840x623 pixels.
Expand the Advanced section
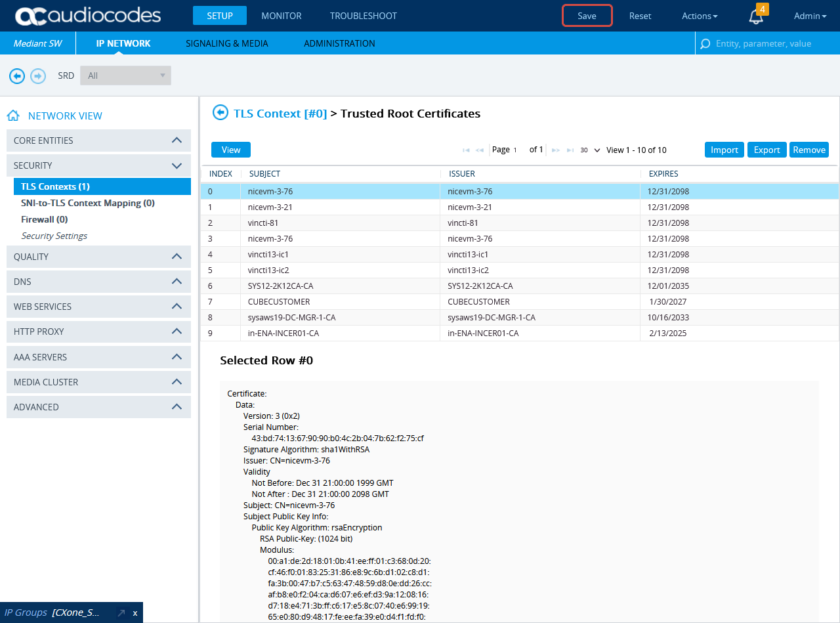[x=98, y=407]
